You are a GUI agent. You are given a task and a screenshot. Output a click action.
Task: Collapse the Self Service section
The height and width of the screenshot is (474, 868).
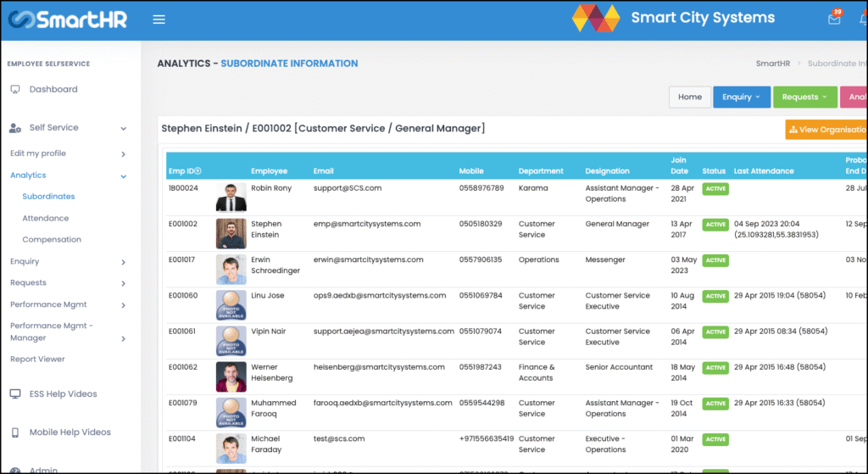pyautogui.click(x=124, y=129)
